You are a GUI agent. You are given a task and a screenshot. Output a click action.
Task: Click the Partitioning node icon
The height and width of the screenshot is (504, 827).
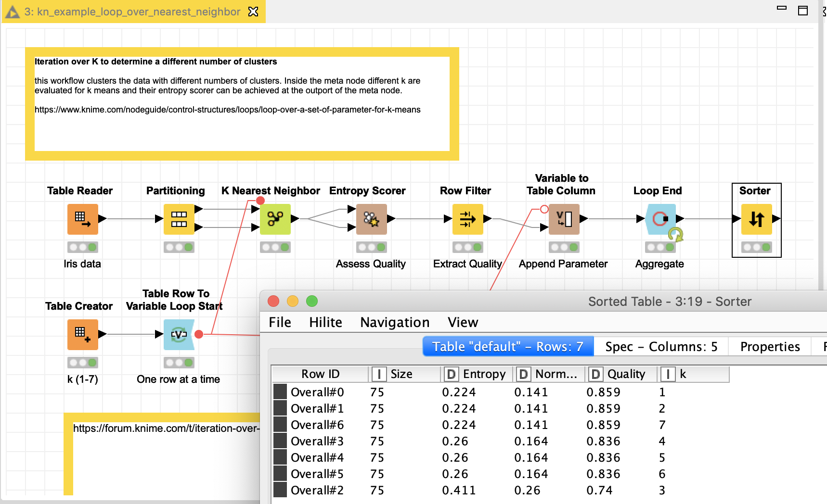179,219
